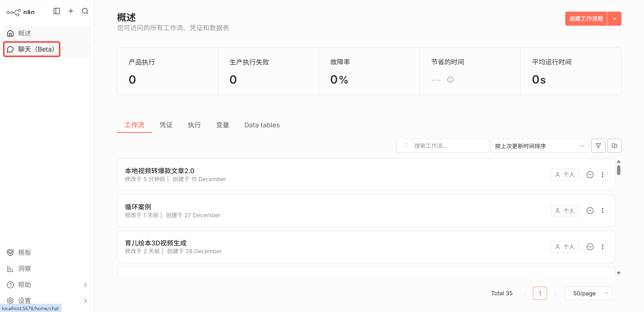Open three-dot menu for 循环案例 workflow
This screenshot has width=644, height=312.
click(603, 211)
